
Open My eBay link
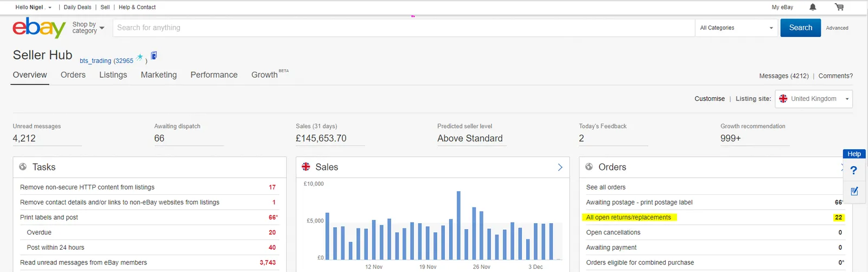click(782, 7)
